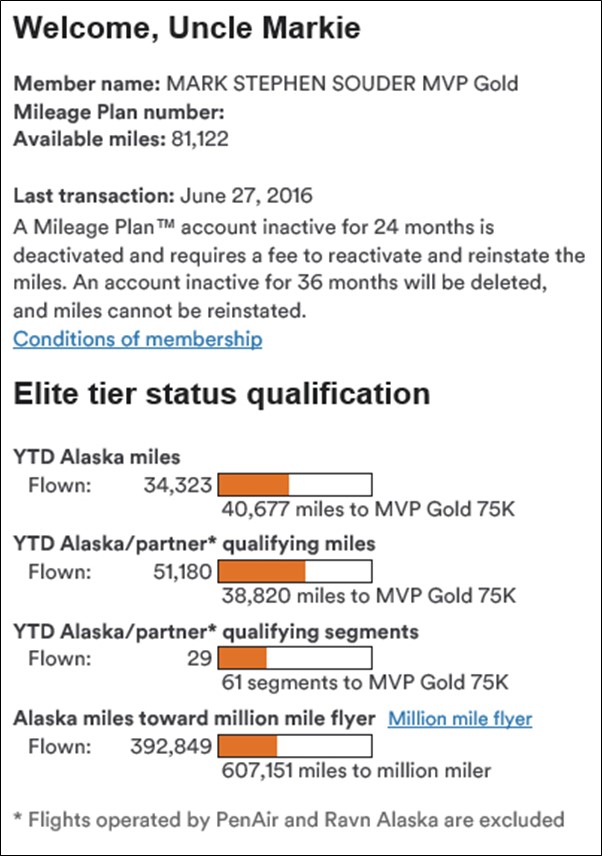
Task: Click the 29 flown segments figure
Action: [x=199, y=658]
